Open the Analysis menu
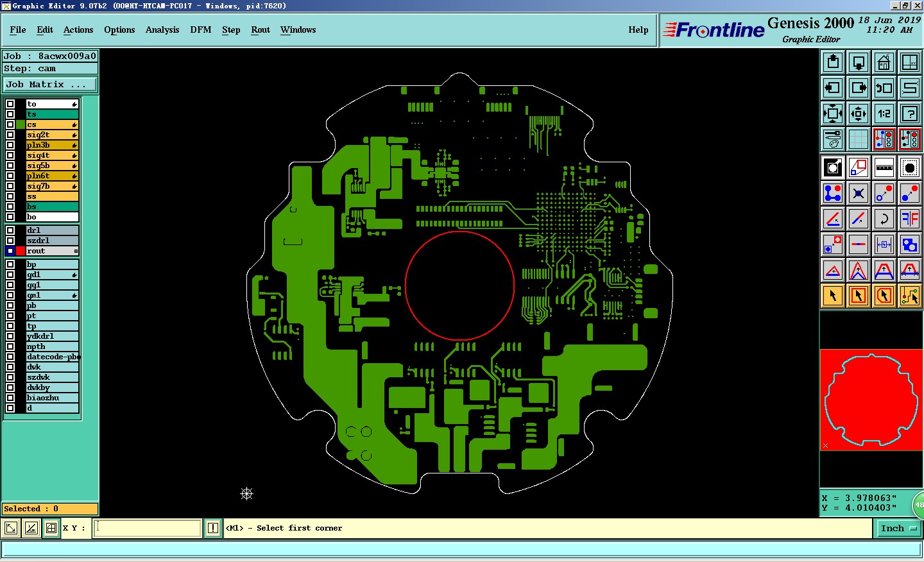 (x=162, y=30)
